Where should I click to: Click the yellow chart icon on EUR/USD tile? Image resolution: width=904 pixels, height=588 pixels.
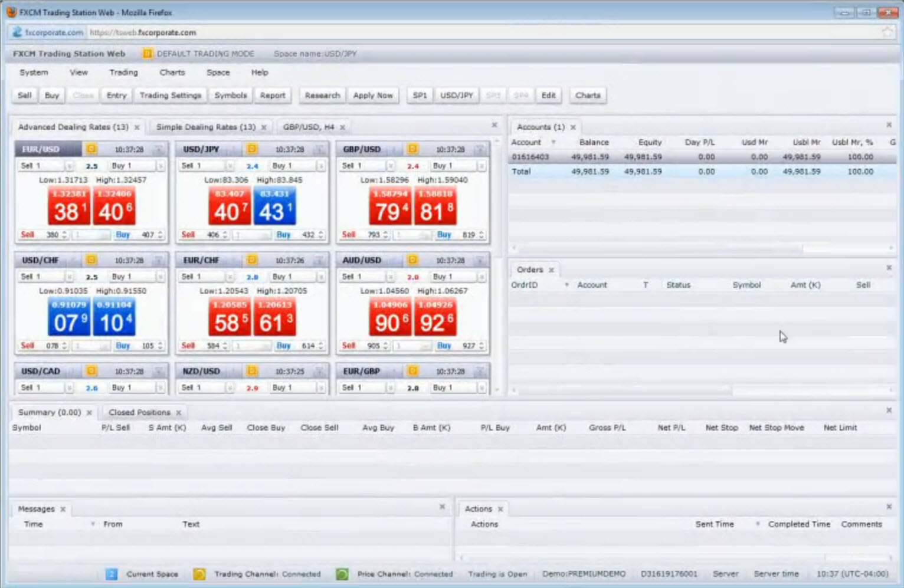pyautogui.click(x=91, y=149)
